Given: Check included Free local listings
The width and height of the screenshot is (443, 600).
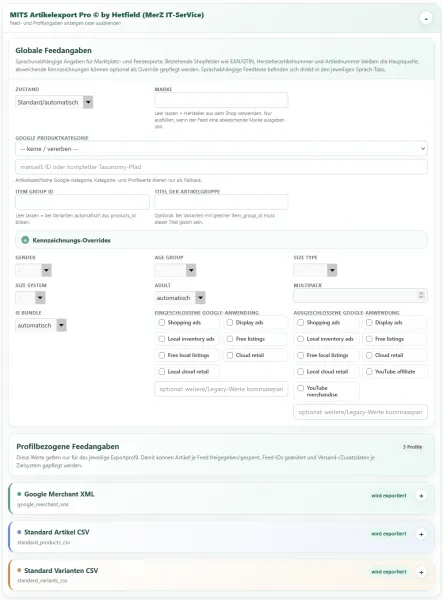Looking at the screenshot, I should click(161, 355).
